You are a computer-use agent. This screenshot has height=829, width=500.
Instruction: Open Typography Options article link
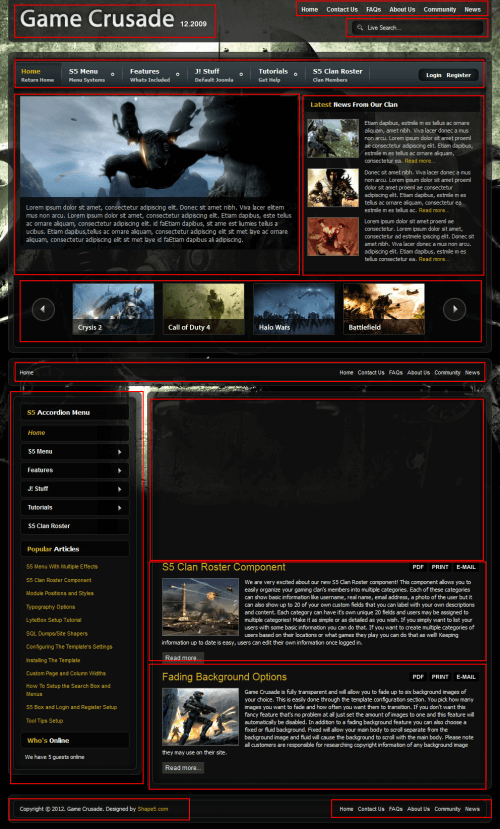[51, 607]
